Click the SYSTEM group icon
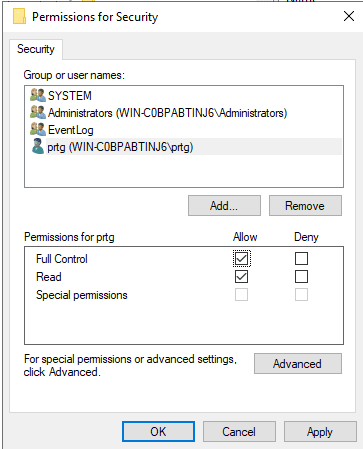This screenshot has width=363, height=449. point(38,95)
